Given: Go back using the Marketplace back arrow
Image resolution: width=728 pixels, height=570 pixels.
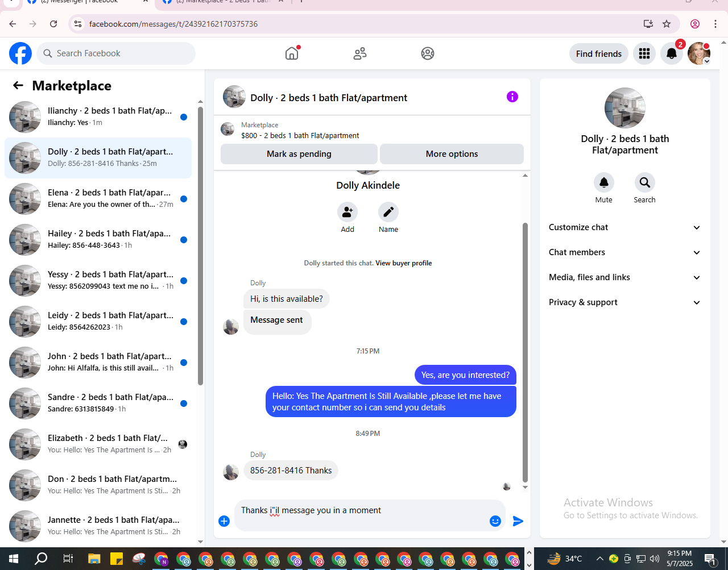Looking at the screenshot, I should 18,85.
